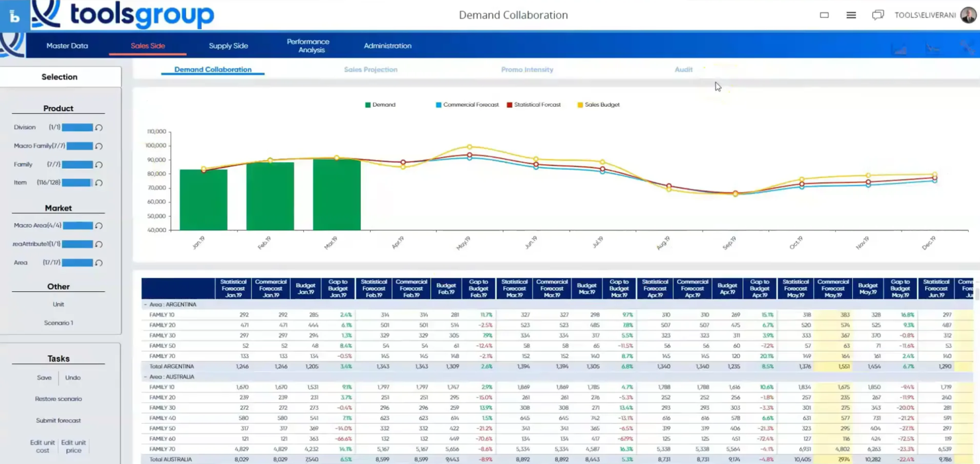This screenshot has width=980, height=464.
Task: Open the Supply Side menu
Action: click(x=228, y=46)
